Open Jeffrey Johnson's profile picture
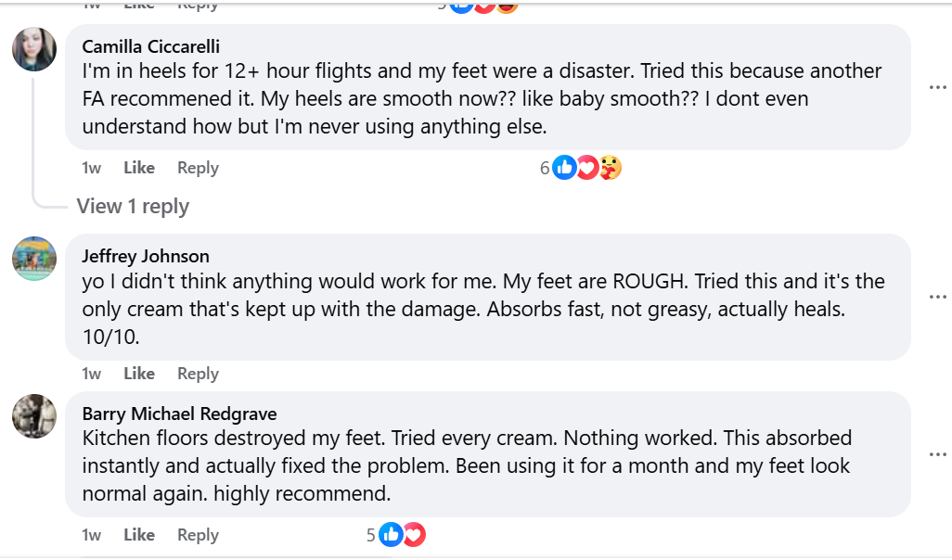952x560 pixels. coord(34,259)
